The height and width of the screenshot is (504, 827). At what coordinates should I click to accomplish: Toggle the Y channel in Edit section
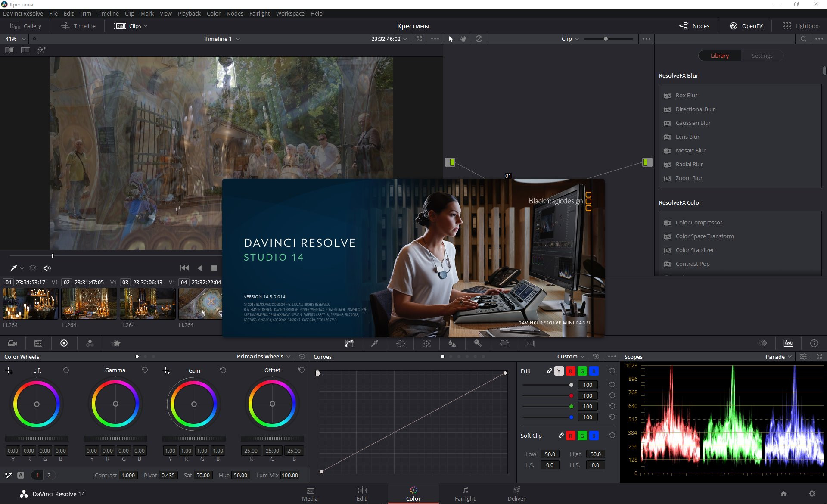click(558, 370)
